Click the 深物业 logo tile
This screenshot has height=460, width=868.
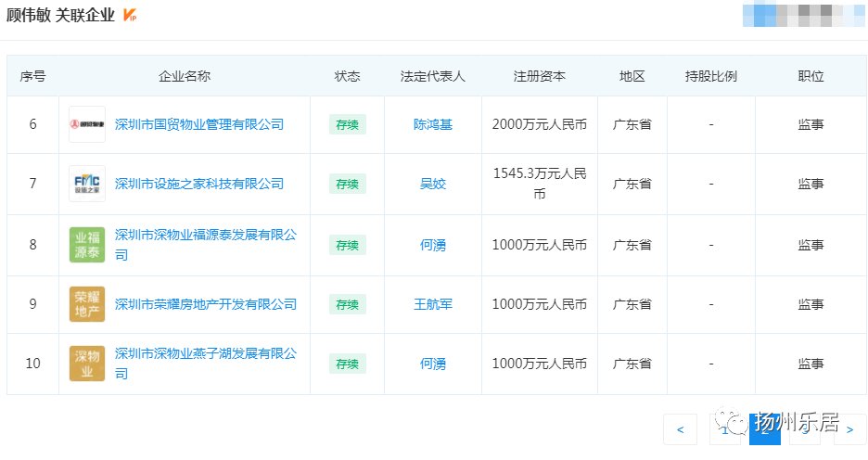point(87,364)
